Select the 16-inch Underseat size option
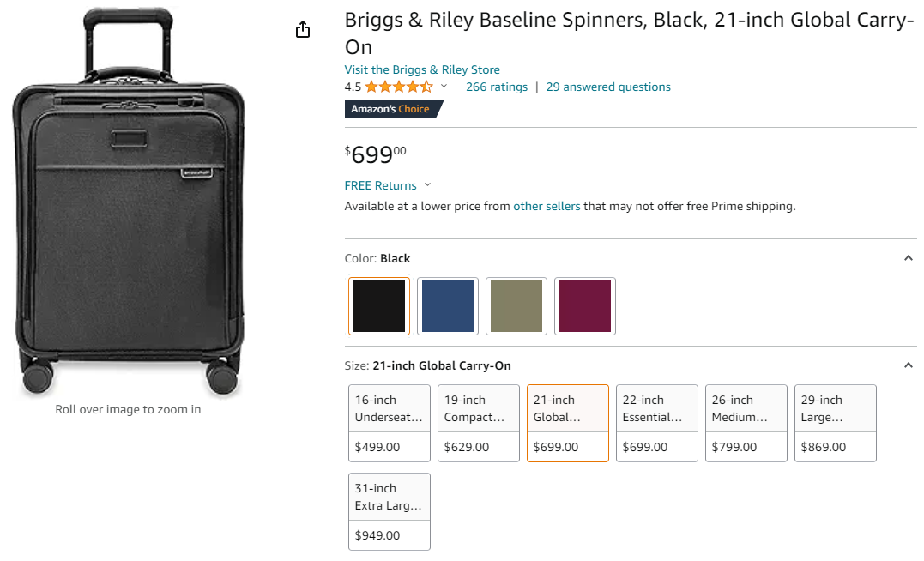924x561 pixels. (390, 424)
